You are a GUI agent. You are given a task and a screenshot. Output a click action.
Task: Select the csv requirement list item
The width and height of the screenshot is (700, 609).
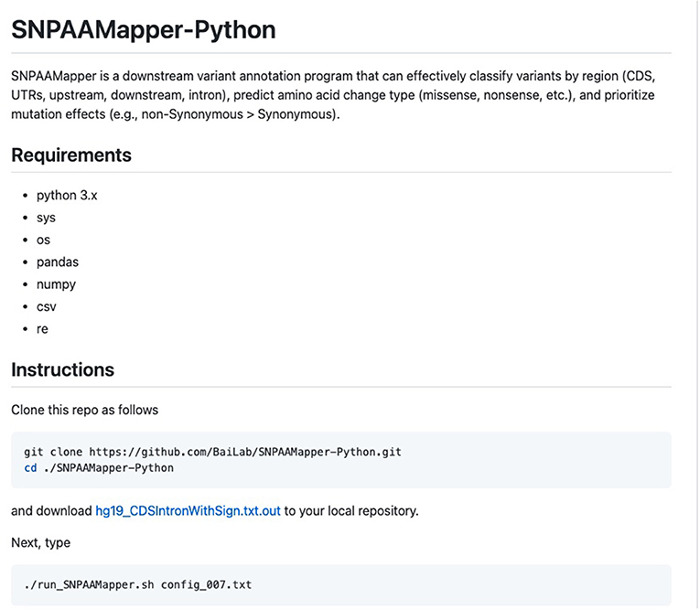pos(47,307)
